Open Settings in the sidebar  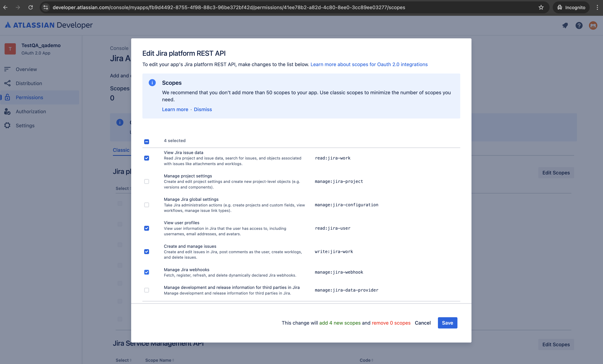(x=25, y=126)
